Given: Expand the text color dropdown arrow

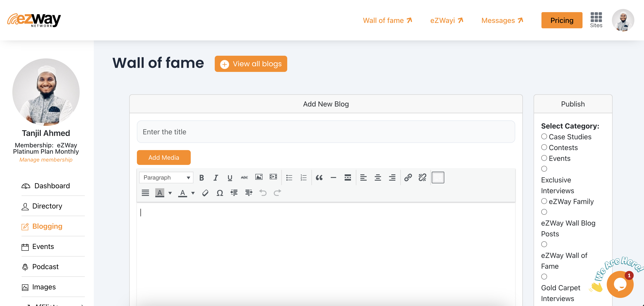Looking at the screenshot, I should pyautogui.click(x=193, y=193).
